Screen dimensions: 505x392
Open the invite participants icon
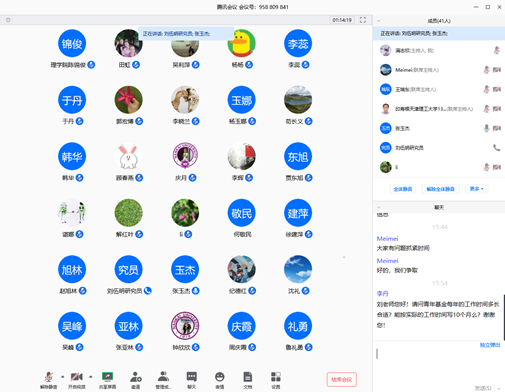(x=136, y=380)
